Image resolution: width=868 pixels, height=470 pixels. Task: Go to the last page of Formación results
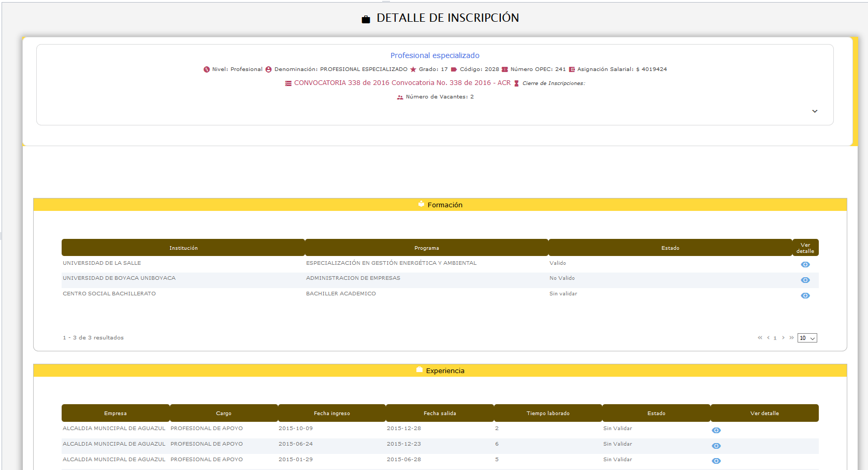[791, 338]
